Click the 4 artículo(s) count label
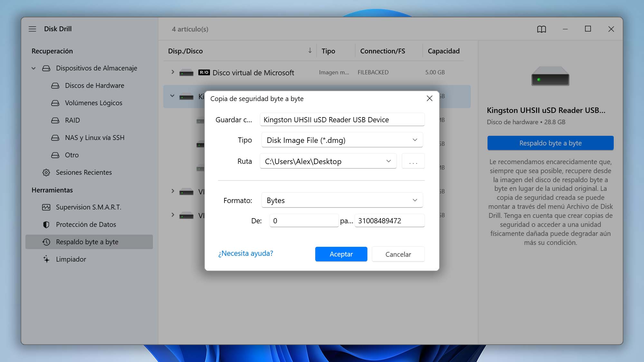 coord(190,29)
